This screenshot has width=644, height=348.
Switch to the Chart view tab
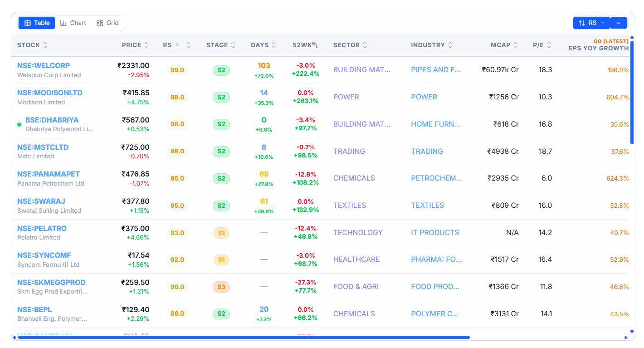pos(73,23)
